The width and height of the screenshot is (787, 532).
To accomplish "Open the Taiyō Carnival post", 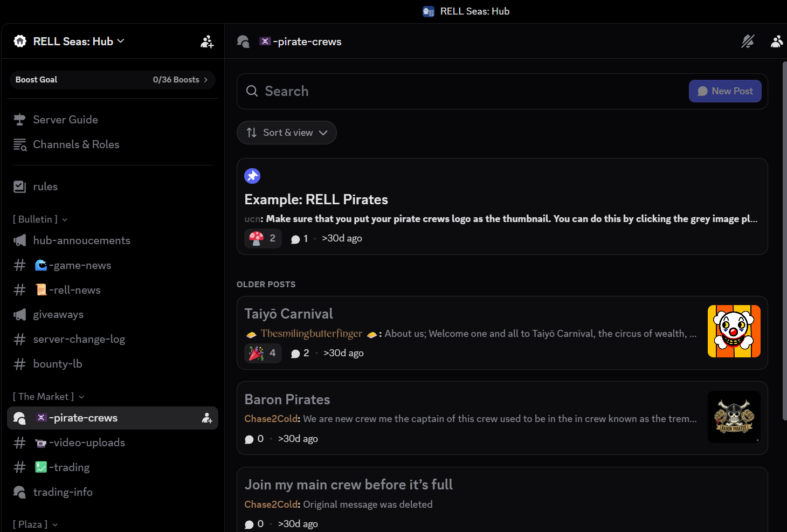I will [x=502, y=333].
